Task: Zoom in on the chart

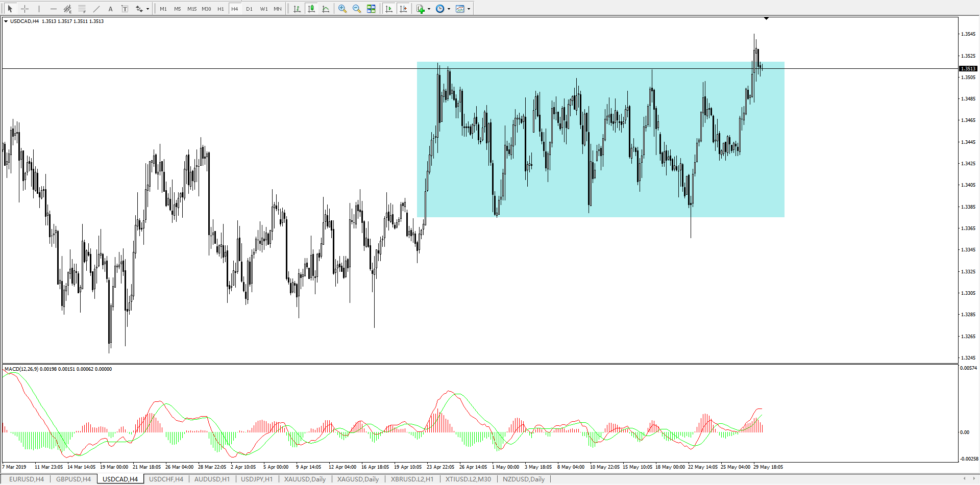Action: (x=342, y=9)
